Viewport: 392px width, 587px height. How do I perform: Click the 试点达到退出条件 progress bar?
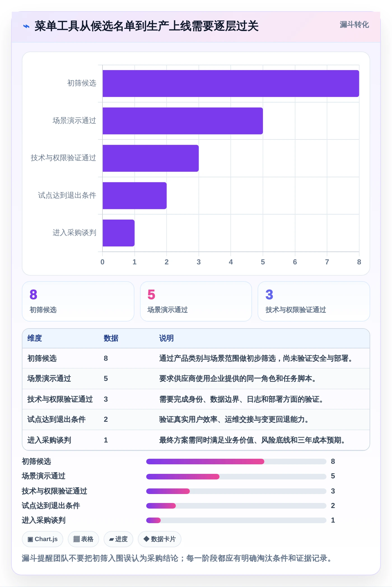tap(236, 506)
